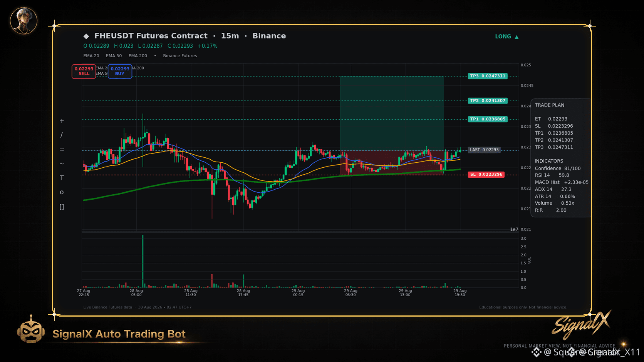Click the ET 0.02293 entry row
The width and height of the screenshot is (644, 362).
pos(551,119)
